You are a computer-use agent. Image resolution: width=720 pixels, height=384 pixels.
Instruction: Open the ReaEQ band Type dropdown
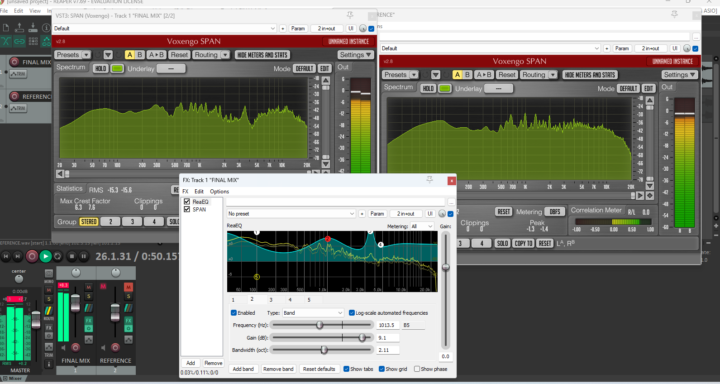[313, 313]
